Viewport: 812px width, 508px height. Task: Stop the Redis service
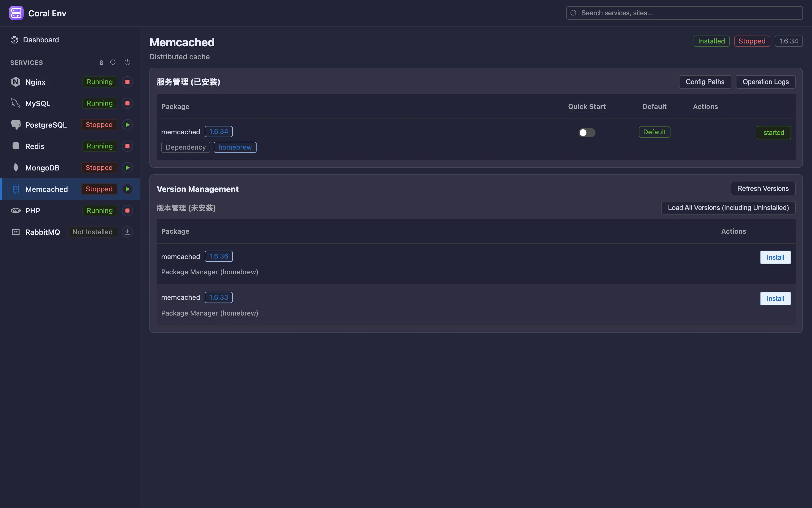pos(127,146)
